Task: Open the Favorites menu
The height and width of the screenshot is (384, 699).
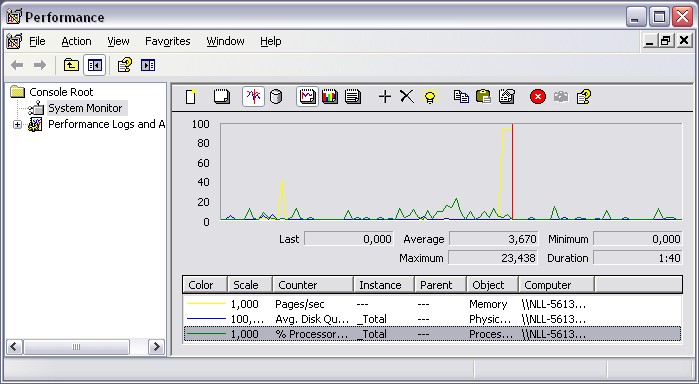Action: click(168, 41)
